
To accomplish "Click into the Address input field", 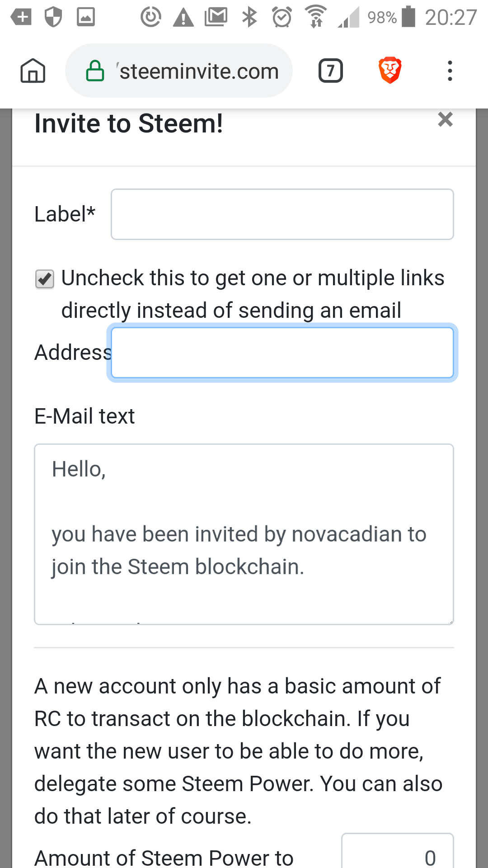I will [282, 353].
